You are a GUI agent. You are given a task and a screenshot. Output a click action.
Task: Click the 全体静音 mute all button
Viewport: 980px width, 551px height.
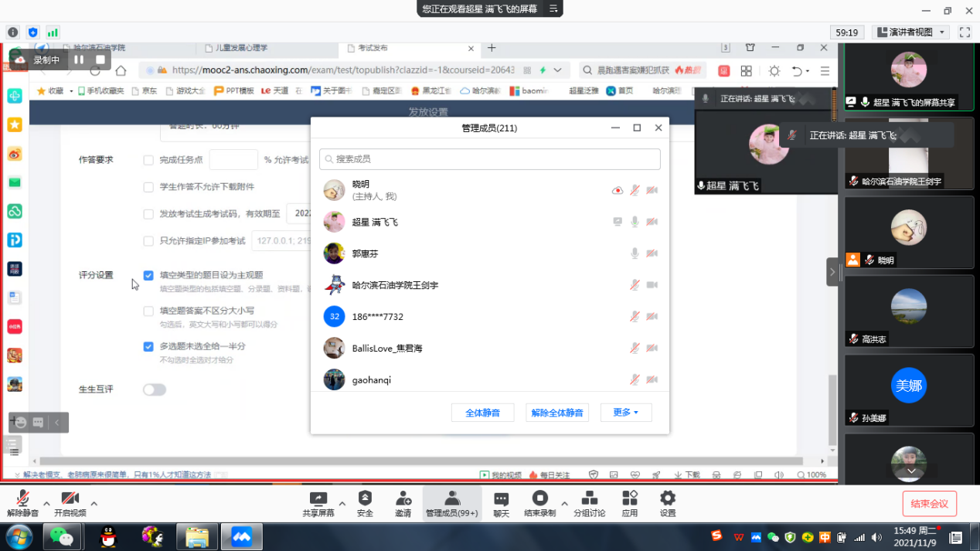pos(482,413)
